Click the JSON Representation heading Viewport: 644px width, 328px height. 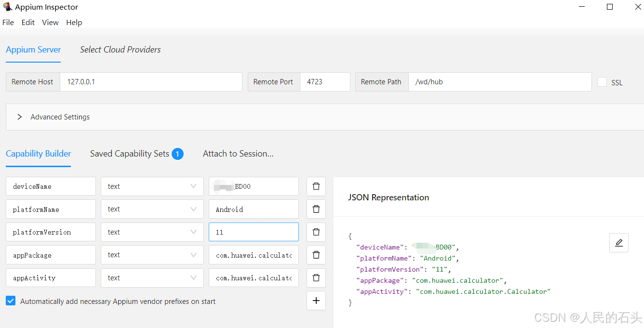point(389,197)
